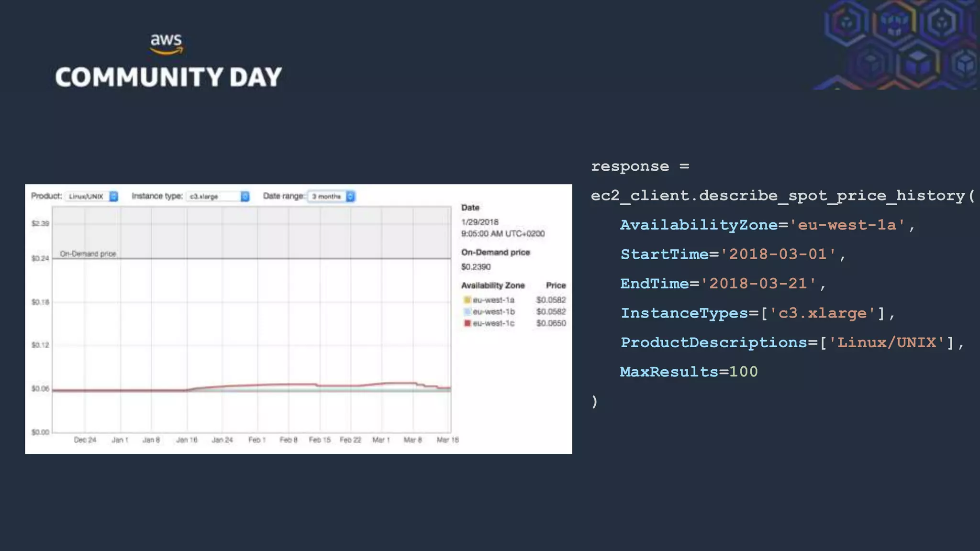Click the Dec 24 x-axis date marker

(85, 440)
